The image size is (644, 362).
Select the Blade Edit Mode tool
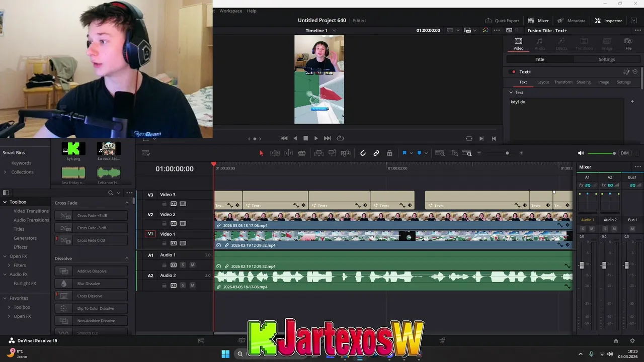point(302,153)
